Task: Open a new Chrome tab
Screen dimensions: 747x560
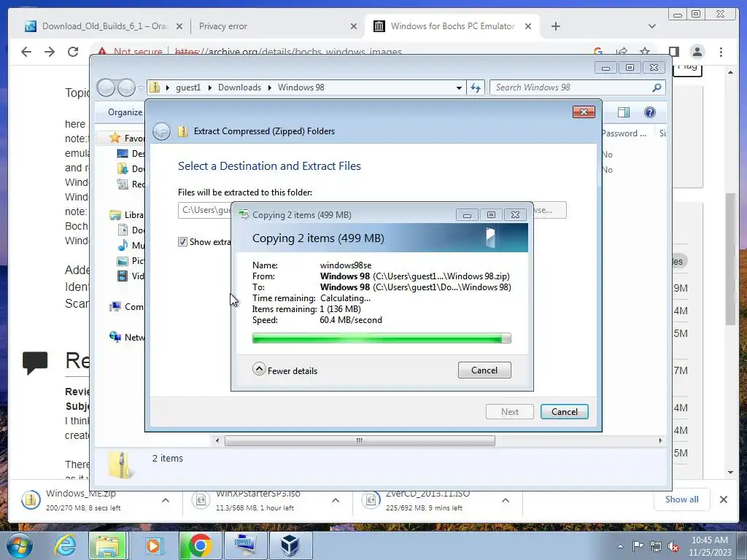Action: pos(555,26)
